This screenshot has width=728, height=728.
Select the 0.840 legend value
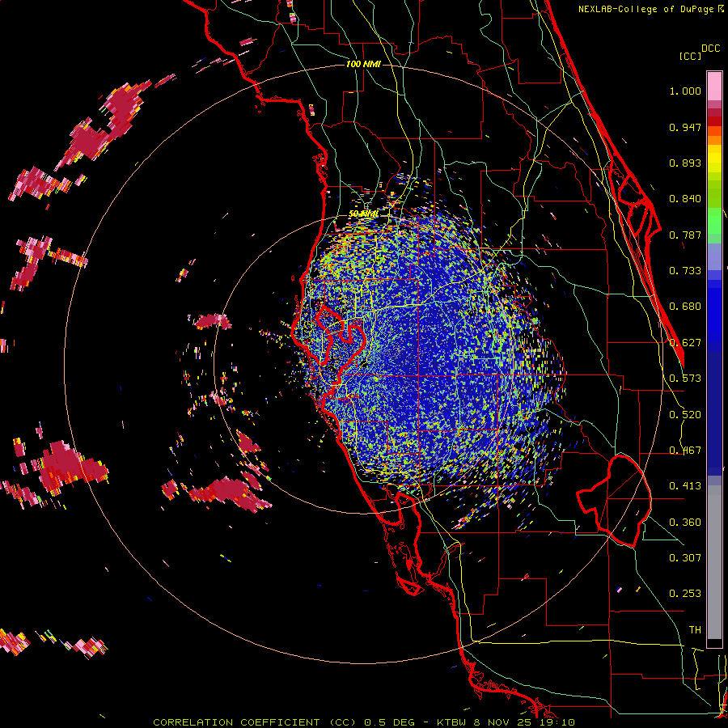(685, 199)
